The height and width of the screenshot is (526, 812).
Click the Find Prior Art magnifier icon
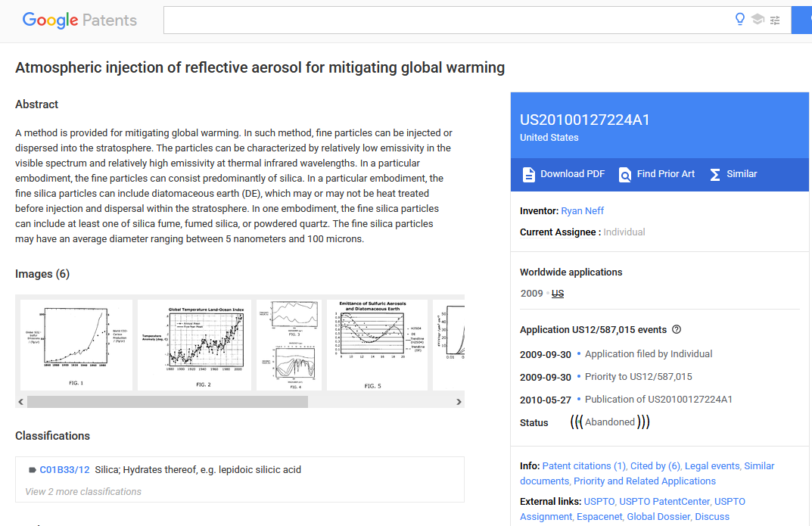click(x=624, y=175)
